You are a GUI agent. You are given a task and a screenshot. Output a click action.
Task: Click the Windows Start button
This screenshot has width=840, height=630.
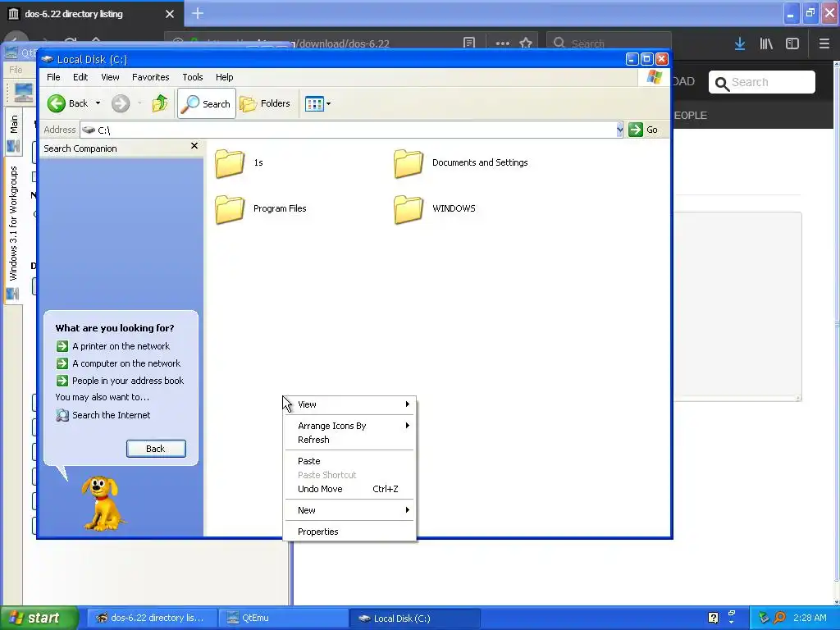39,619
